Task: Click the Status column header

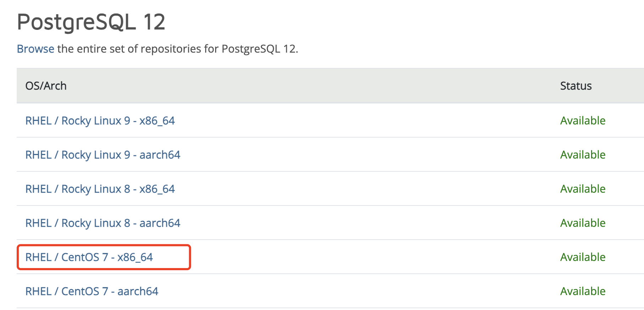Action: (575, 86)
